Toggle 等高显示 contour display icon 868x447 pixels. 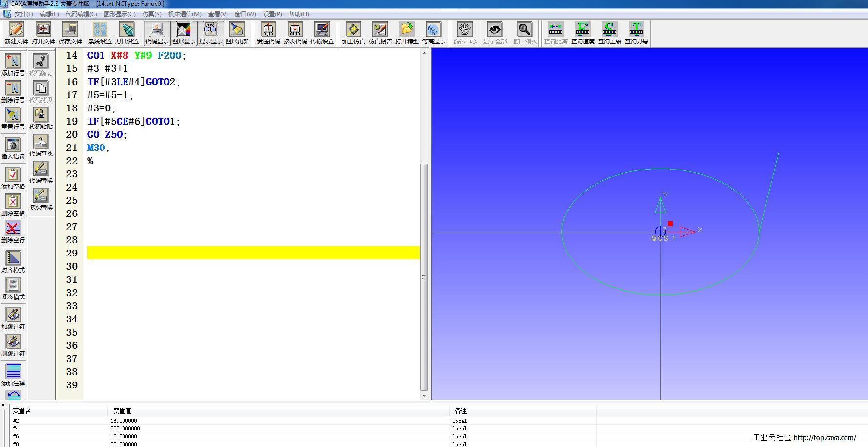[434, 33]
